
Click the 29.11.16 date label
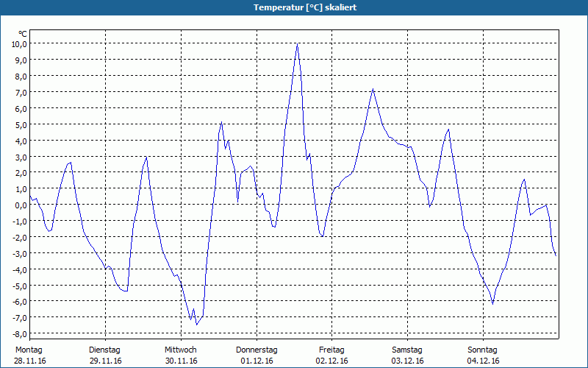[106, 361]
